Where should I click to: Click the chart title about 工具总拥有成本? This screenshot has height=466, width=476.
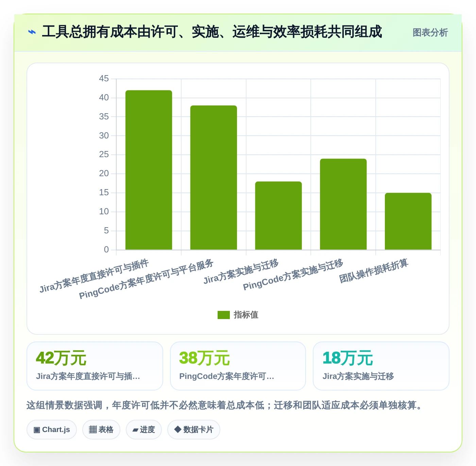pyautogui.click(x=212, y=32)
